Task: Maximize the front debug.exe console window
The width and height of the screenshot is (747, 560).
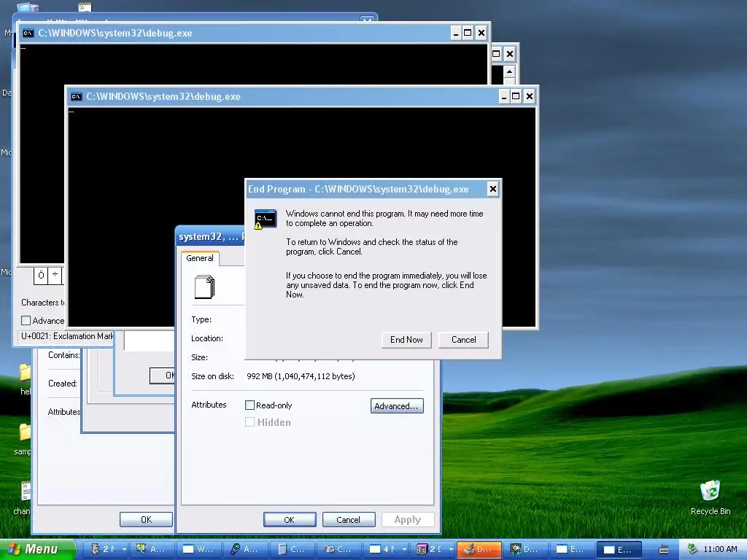Action: point(516,97)
